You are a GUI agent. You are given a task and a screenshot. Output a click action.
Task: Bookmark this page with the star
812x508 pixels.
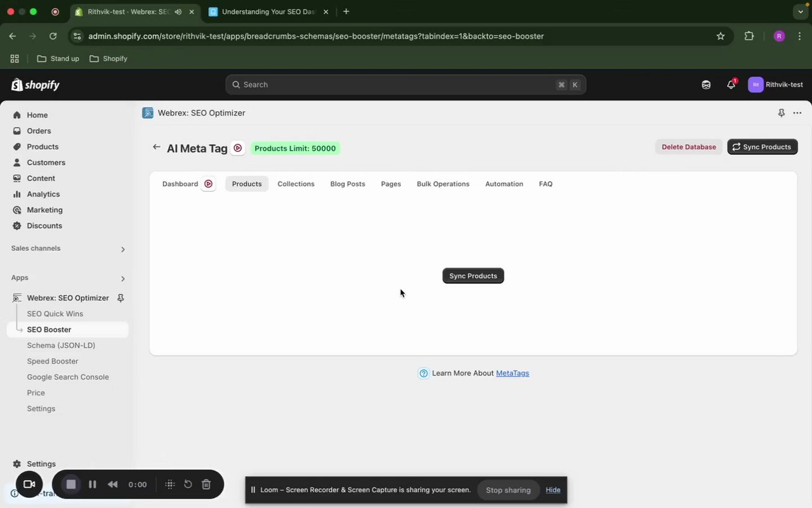[x=721, y=36]
